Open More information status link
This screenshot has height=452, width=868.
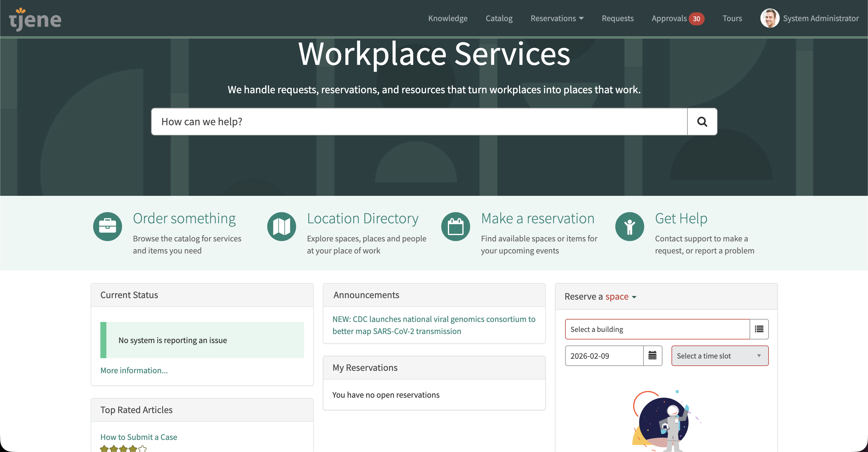[134, 370]
